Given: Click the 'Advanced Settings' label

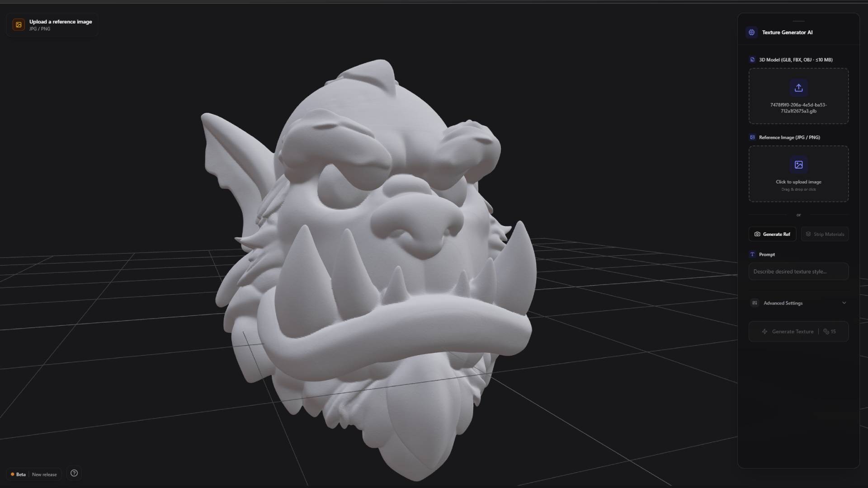Looking at the screenshot, I should 783,303.
